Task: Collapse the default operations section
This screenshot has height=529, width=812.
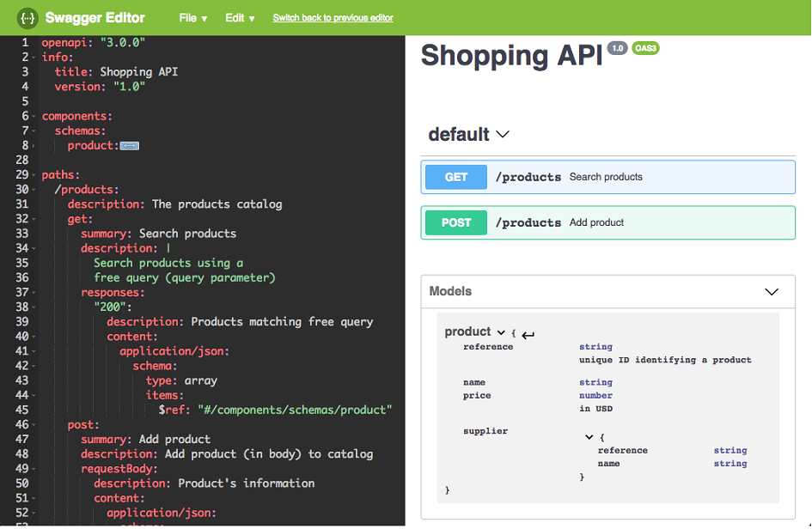Action: pyautogui.click(x=503, y=134)
